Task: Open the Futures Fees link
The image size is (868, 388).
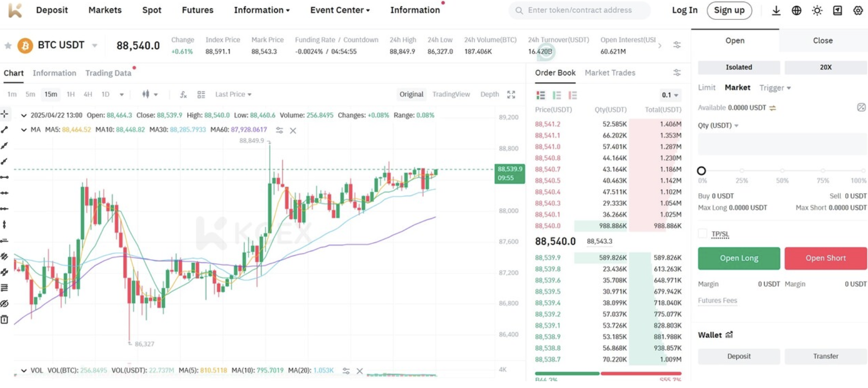Action: coord(717,300)
